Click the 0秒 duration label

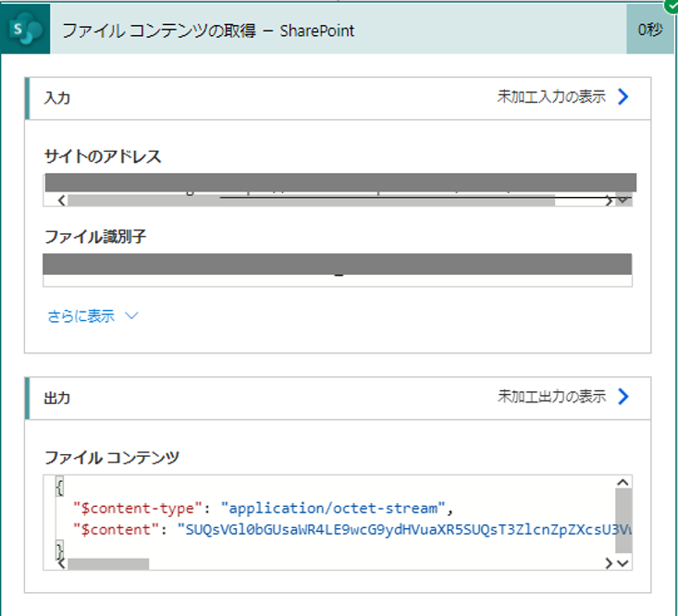(650, 30)
